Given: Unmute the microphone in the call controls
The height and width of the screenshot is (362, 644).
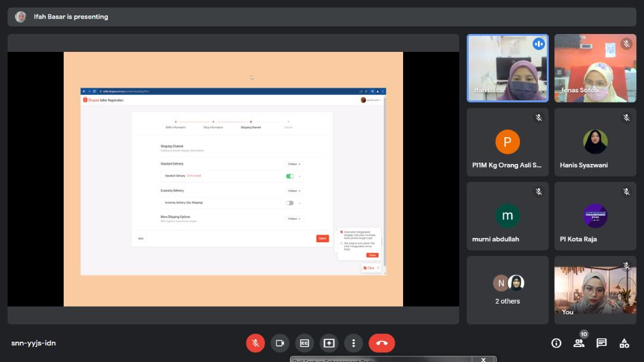Looking at the screenshot, I should click(255, 343).
